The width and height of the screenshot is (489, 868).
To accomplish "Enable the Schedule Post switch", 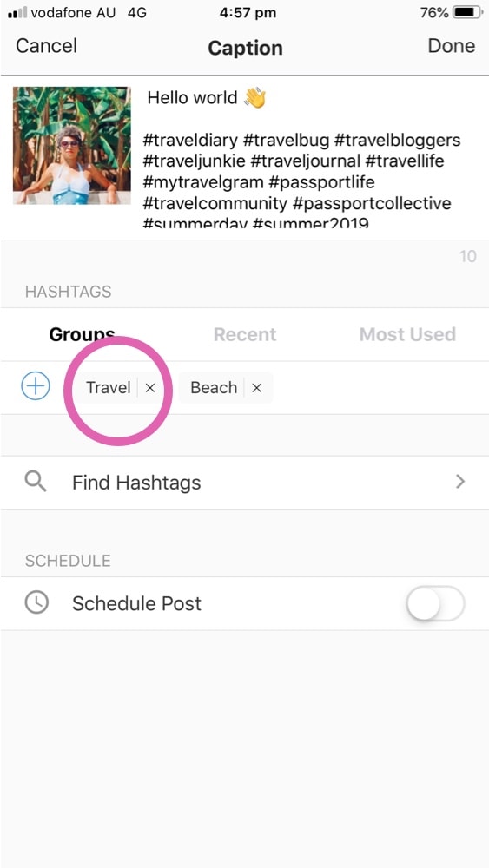I will 435,603.
